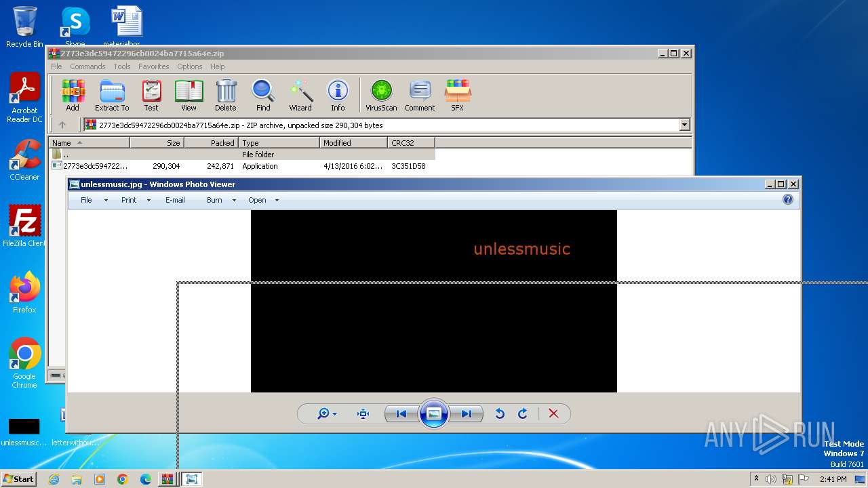The width and height of the screenshot is (868, 488).
Task: Open WinRAR Options menu
Action: [190, 66]
